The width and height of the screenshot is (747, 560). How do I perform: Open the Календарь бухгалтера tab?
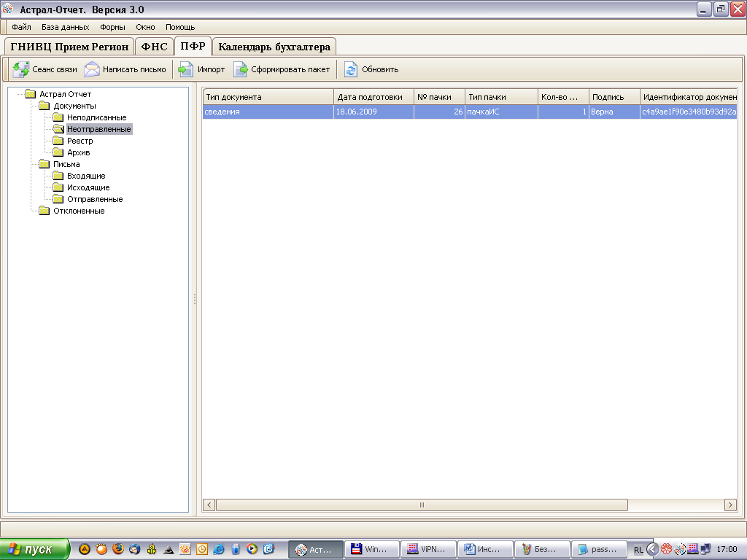point(274,47)
